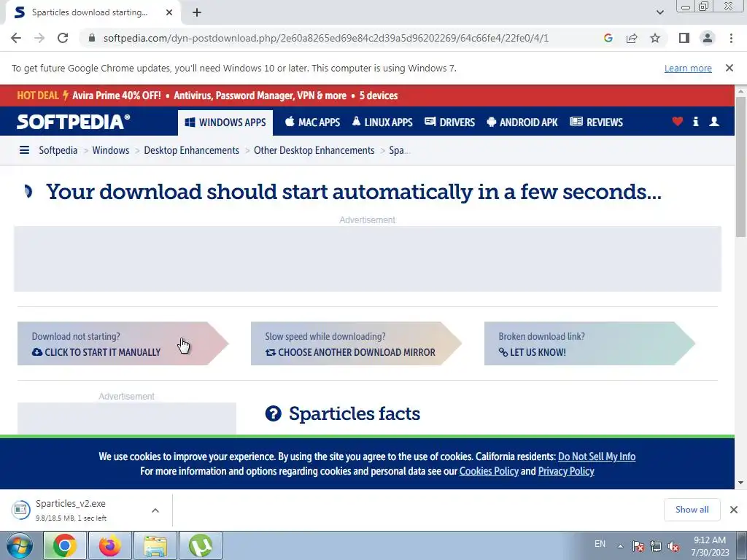This screenshot has height=560, width=747.
Task: Close the Sparticles download tab
Action: pos(169,13)
